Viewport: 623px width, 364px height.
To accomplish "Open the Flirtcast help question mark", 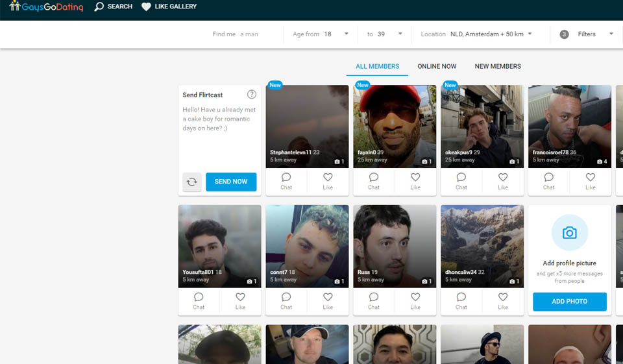I will [252, 95].
